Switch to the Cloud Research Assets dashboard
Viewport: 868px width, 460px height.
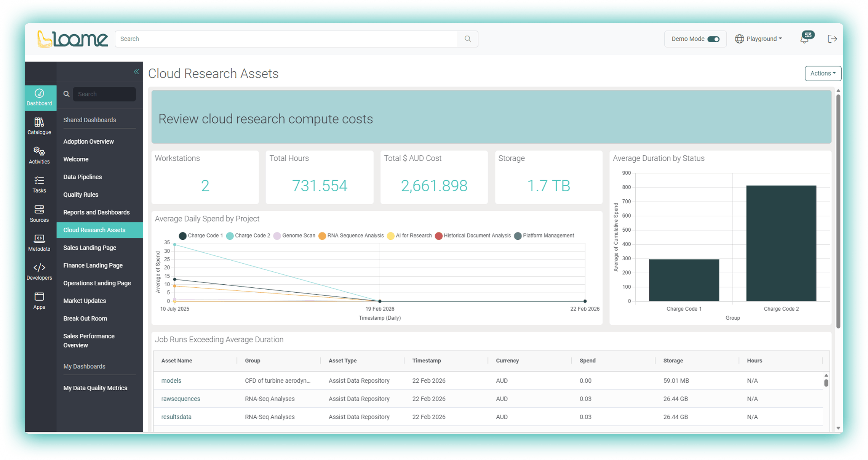[94, 230]
